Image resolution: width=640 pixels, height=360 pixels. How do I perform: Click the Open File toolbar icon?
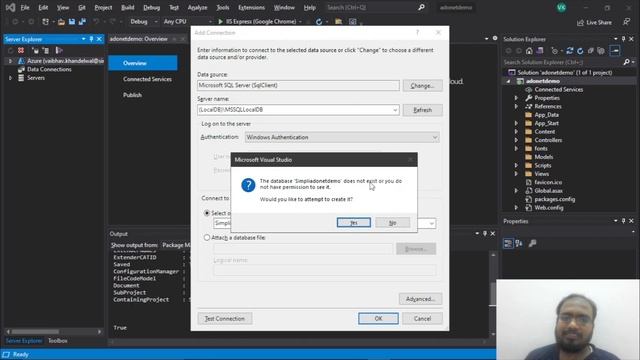[61, 22]
